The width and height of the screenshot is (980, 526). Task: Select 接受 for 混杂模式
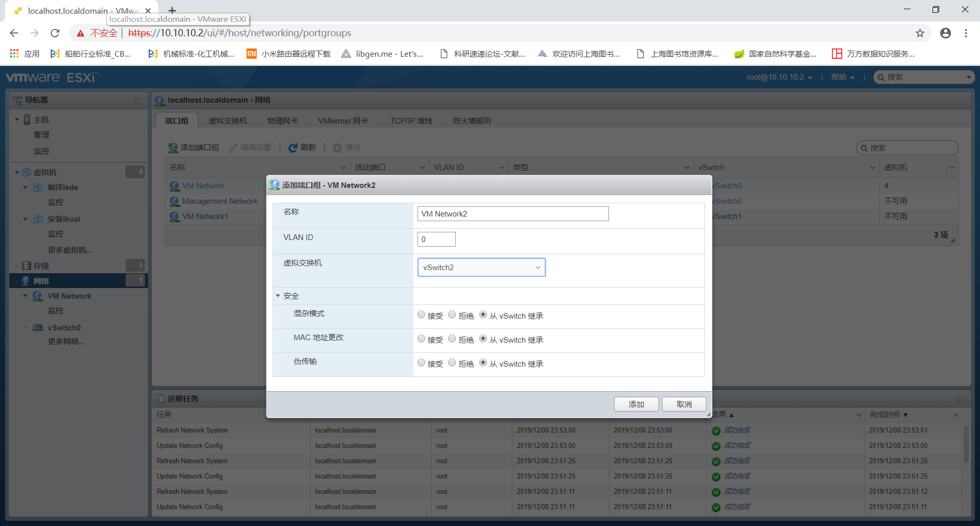tap(421, 315)
